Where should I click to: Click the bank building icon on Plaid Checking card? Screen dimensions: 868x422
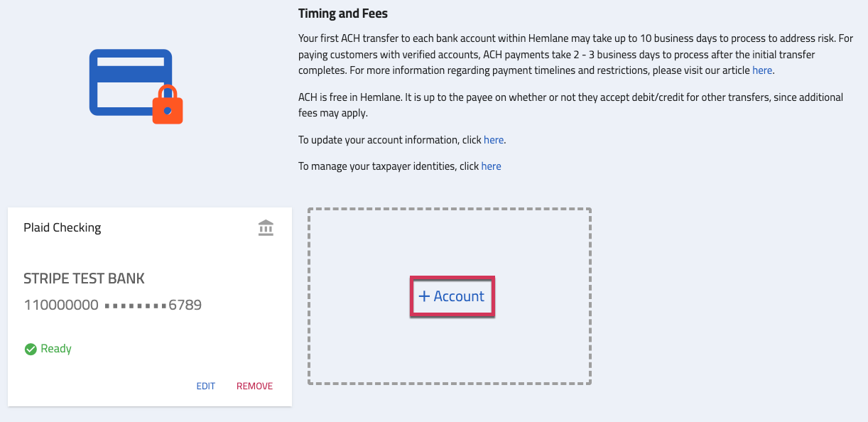pos(266,228)
